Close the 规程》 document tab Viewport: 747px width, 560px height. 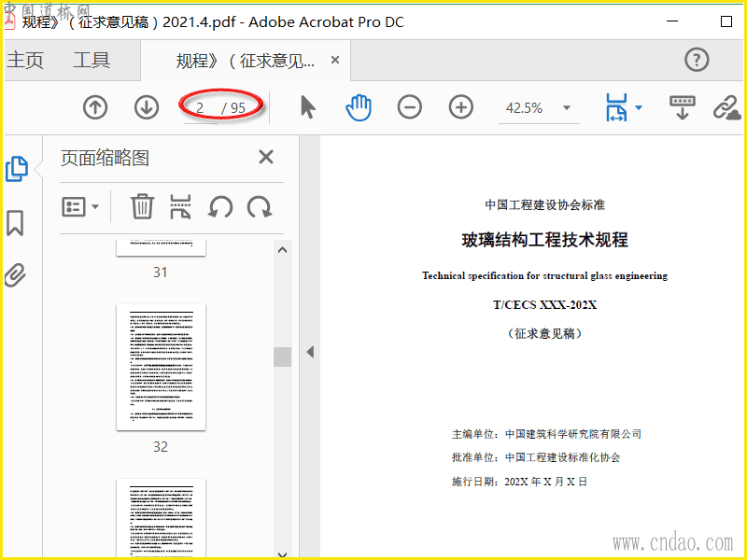[x=335, y=60]
